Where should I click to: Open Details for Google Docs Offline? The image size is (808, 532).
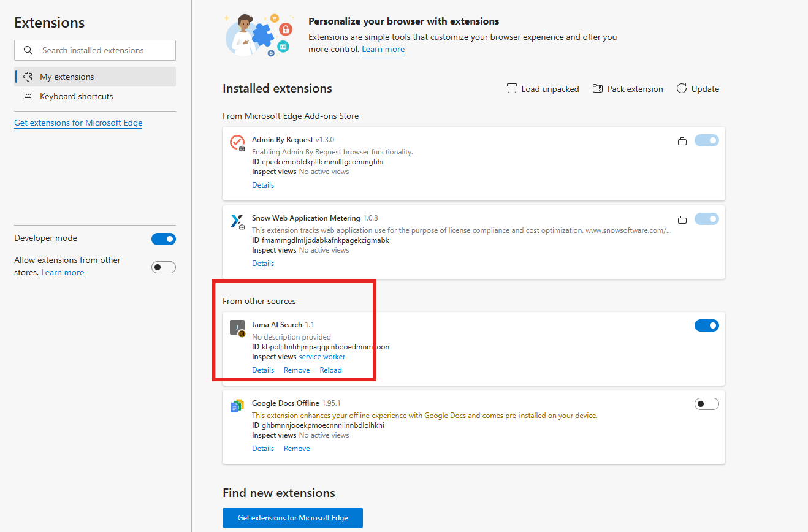(x=263, y=448)
